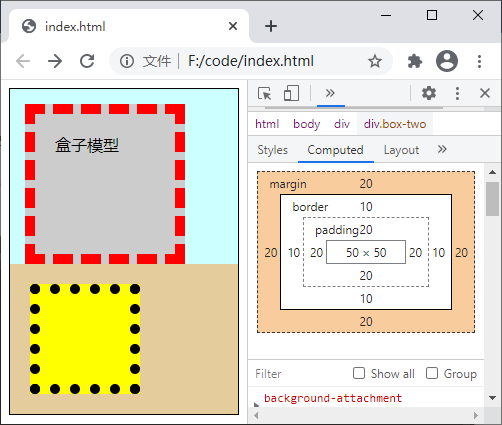Click right border value 10
Image resolution: width=502 pixels, height=425 pixels.
tap(439, 253)
